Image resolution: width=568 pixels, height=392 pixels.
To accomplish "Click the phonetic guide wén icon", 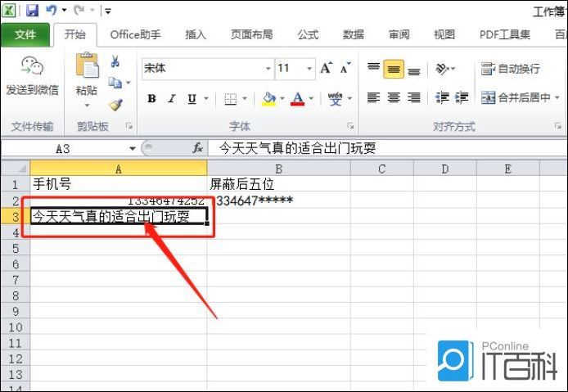I will tap(335, 98).
